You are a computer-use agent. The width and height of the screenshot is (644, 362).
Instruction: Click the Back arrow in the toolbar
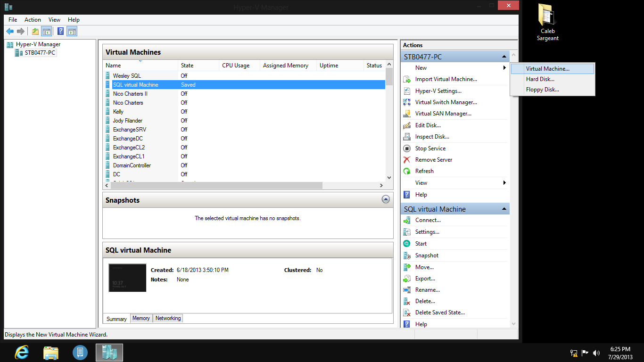[10, 32]
